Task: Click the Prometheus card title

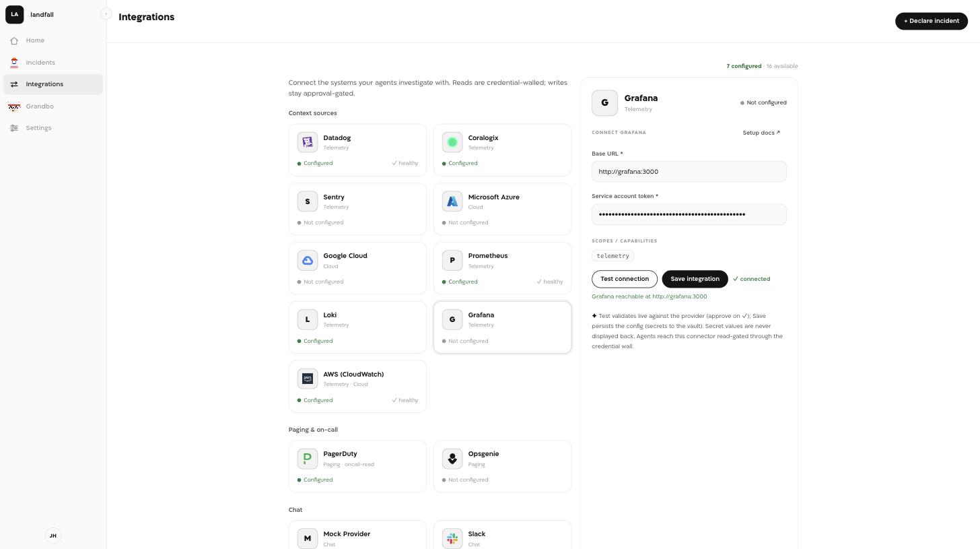Action: 488,256
